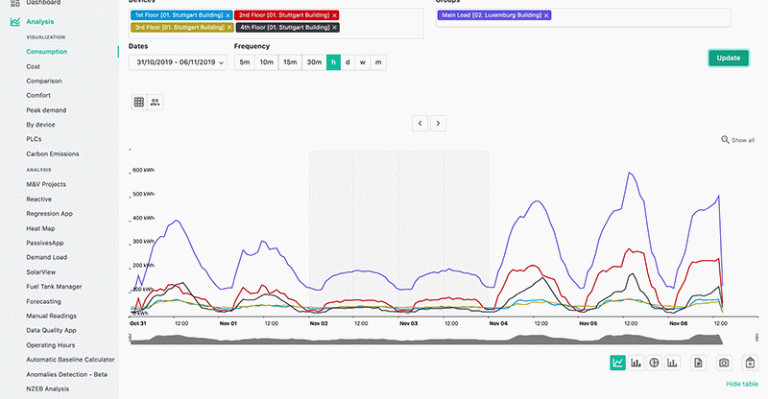The width and height of the screenshot is (768, 399).
Task: Choose the 5m frequency option
Action: click(x=244, y=62)
